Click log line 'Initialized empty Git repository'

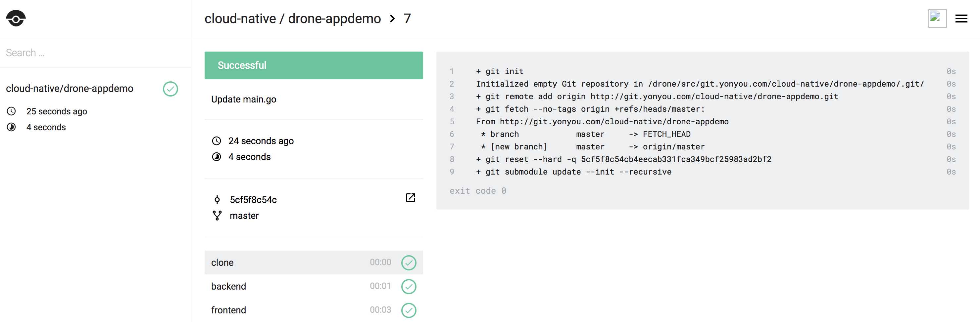click(x=700, y=84)
